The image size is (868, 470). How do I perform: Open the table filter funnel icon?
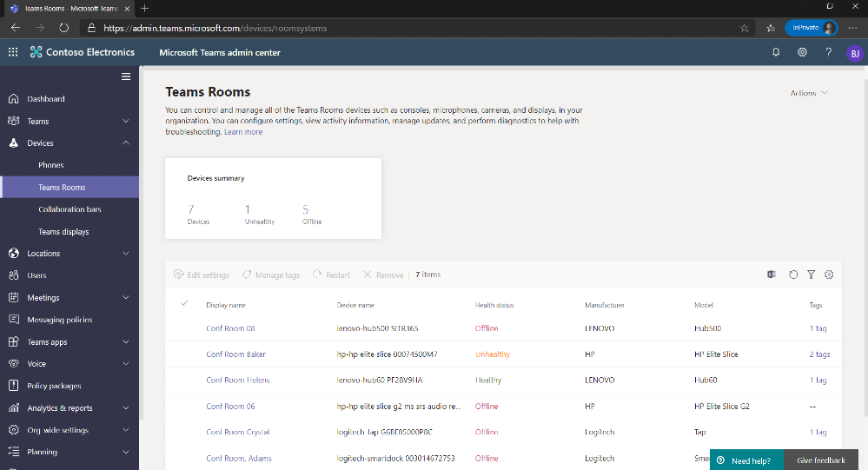pos(811,275)
